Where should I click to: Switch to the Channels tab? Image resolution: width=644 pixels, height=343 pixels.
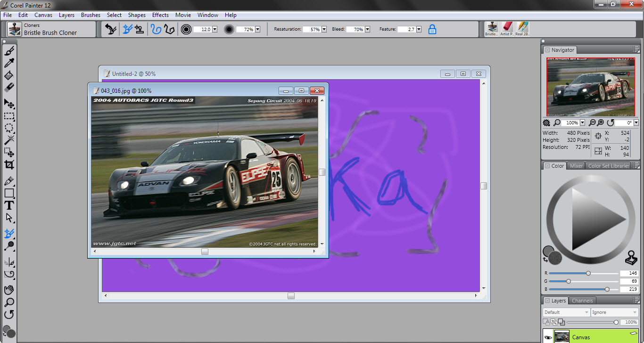coord(582,301)
